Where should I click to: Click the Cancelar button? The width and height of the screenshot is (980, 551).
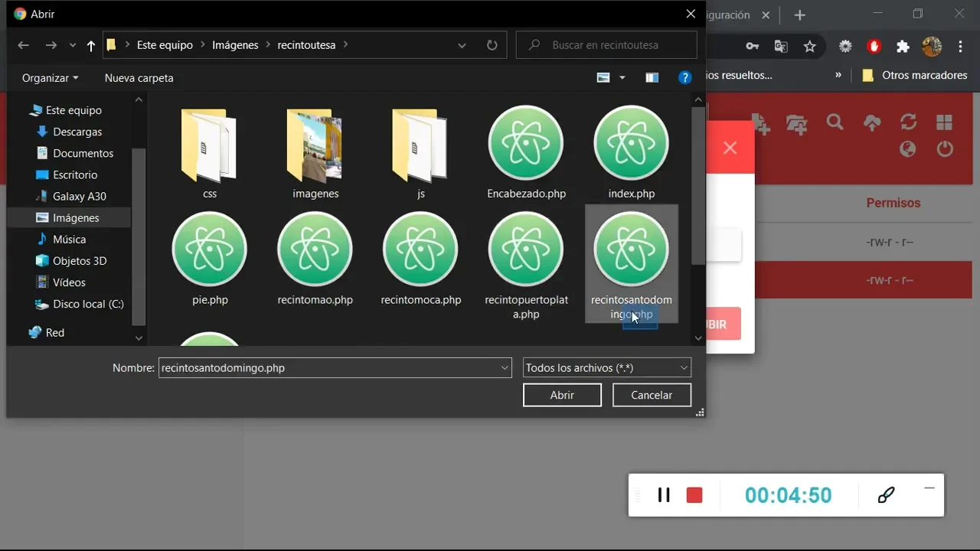coord(652,395)
